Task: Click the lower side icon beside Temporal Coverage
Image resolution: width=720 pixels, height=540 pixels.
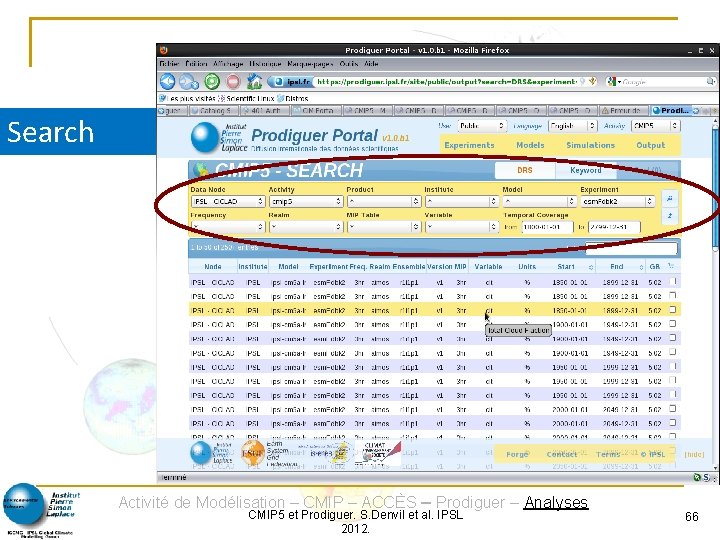Action: tap(669, 215)
